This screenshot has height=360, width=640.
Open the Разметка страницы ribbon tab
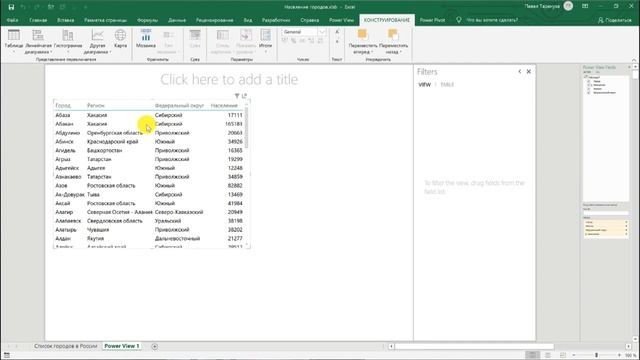[x=105, y=20]
